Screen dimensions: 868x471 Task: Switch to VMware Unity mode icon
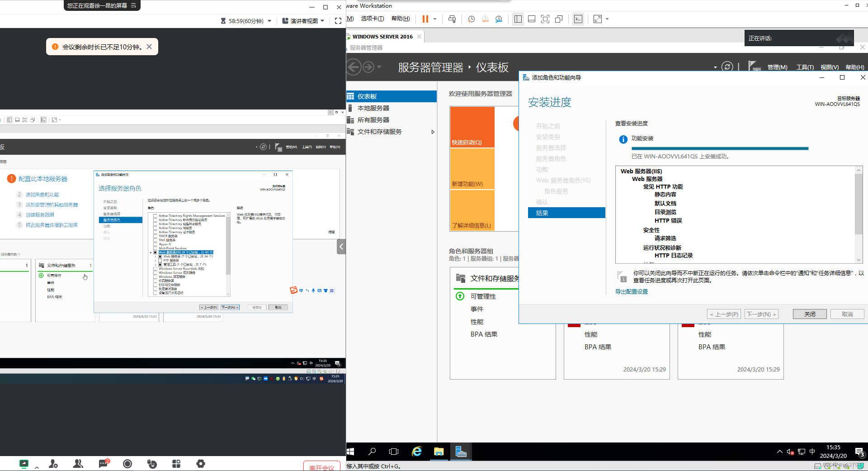tap(559, 19)
